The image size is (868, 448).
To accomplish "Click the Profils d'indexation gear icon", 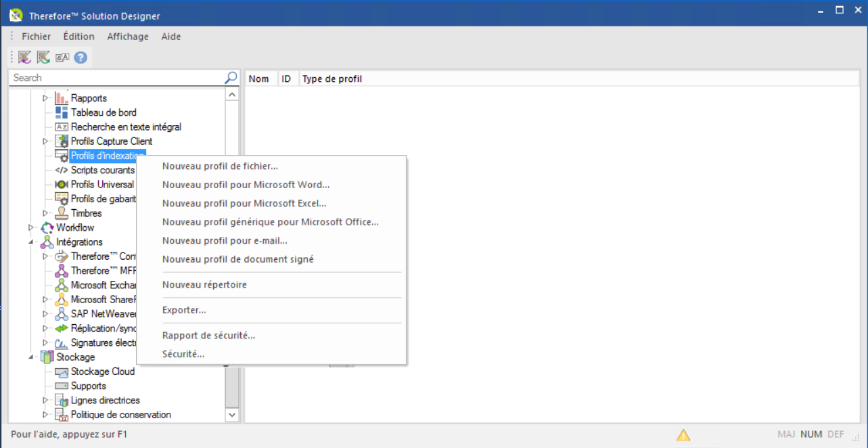I will 62,156.
